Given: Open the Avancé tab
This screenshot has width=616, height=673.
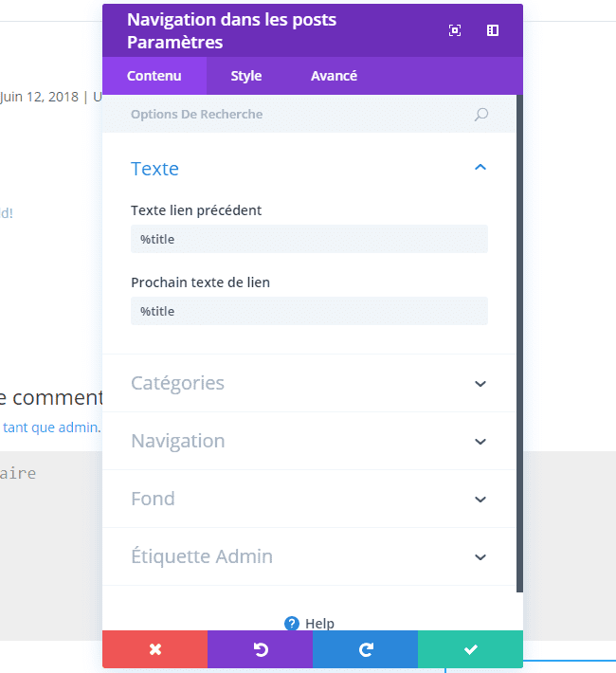Looking at the screenshot, I should [x=334, y=76].
